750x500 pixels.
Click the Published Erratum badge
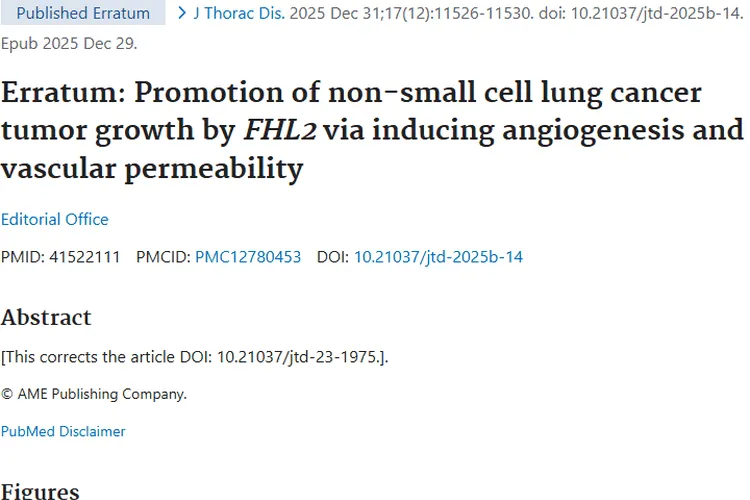83,14
